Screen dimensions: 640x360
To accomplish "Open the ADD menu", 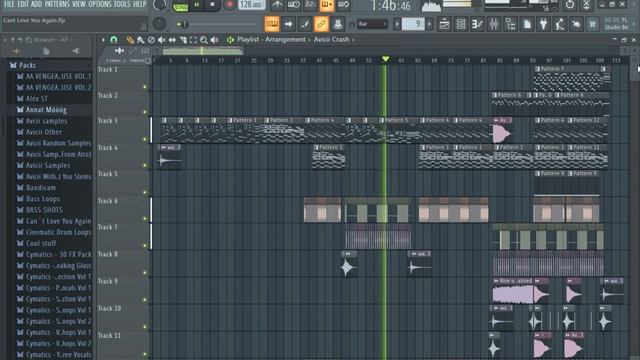I will click(36, 4).
